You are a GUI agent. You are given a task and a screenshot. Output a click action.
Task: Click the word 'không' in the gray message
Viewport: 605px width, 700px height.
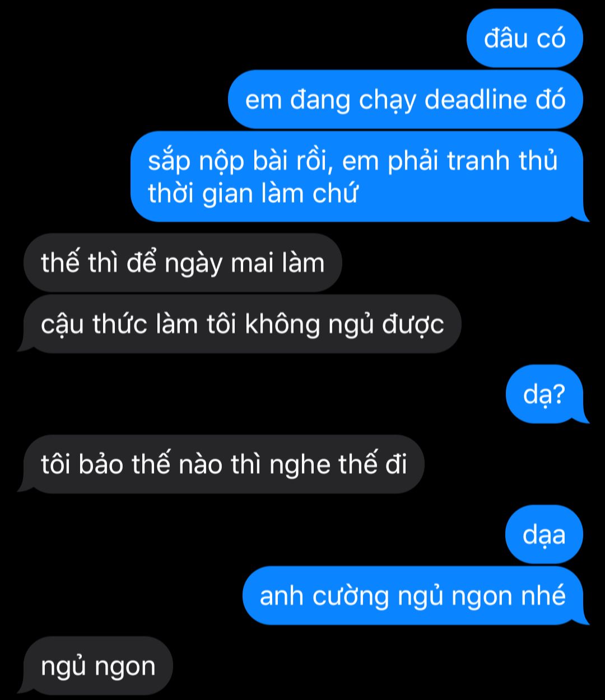click(x=281, y=325)
